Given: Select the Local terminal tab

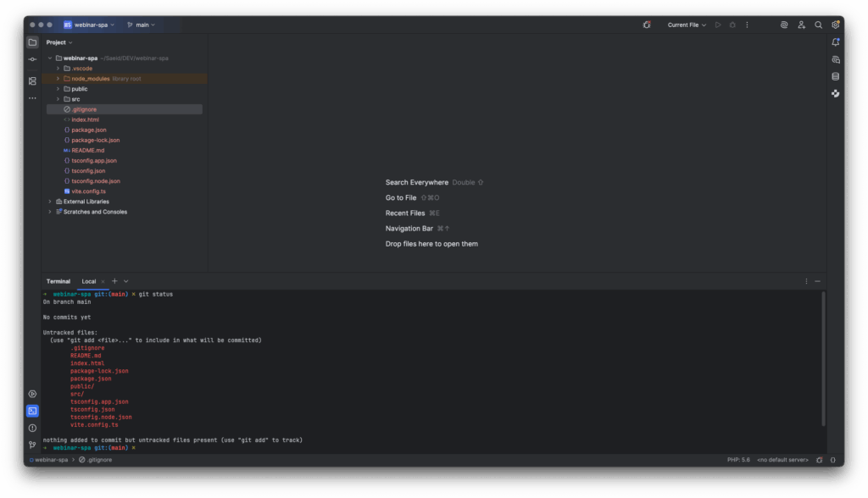Looking at the screenshot, I should [89, 281].
